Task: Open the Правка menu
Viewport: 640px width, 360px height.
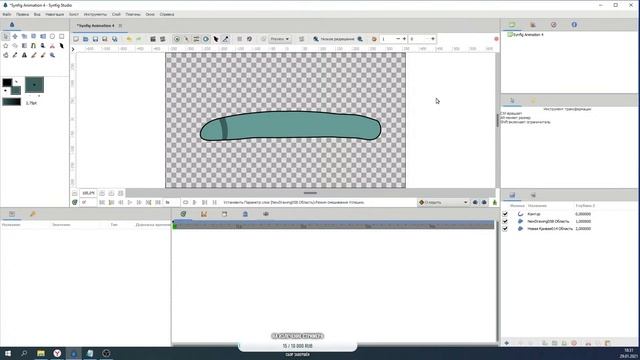Action: (22, 14)
